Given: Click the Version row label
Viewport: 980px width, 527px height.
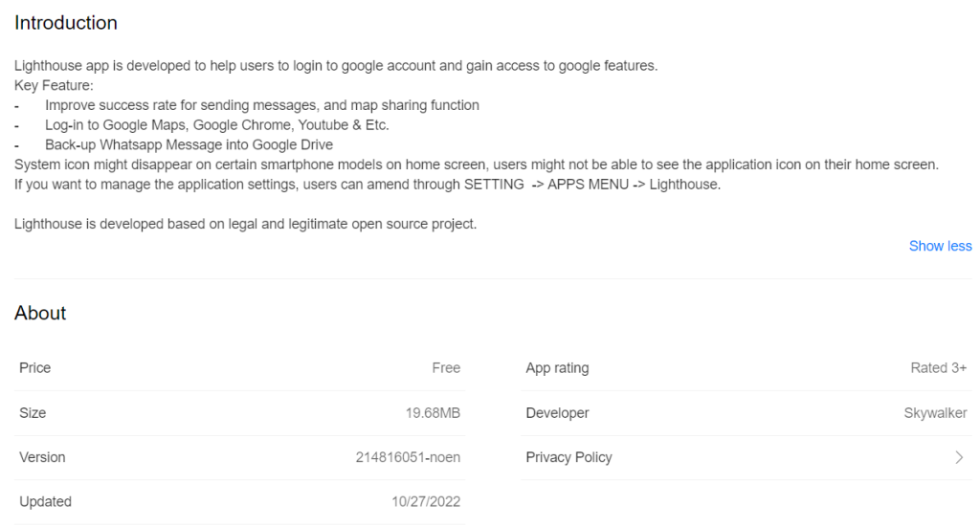Looking at the screenshot, I should click(x=42, y=457).
